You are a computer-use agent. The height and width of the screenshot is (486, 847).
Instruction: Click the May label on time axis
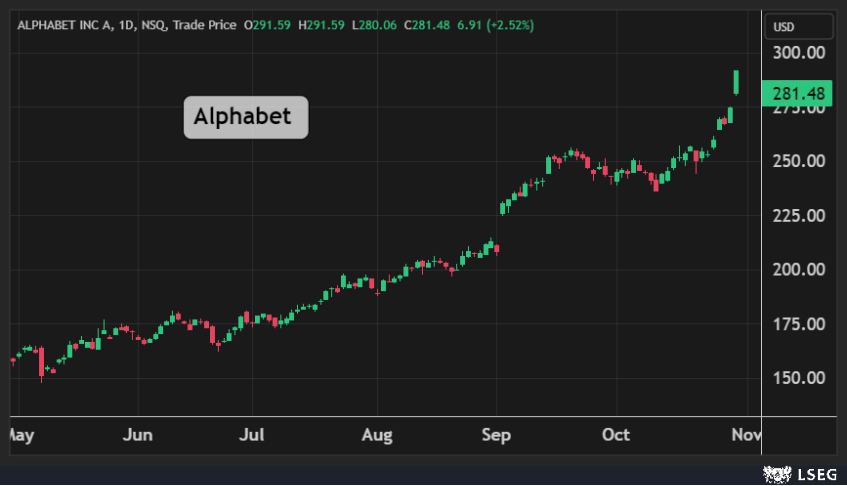coord(20,435)
